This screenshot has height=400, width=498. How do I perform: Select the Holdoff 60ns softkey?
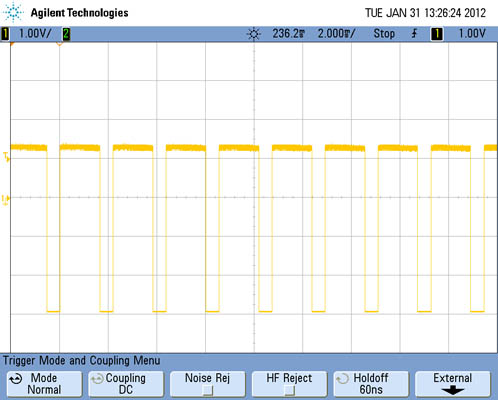click(x=371, y=384)
